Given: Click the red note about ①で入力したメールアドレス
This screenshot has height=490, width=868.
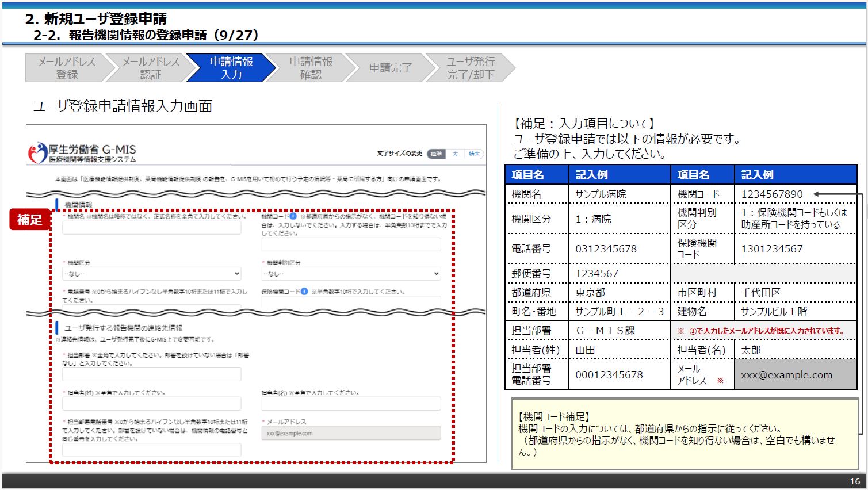Looking at the screenshot, I should click(760, 331).
